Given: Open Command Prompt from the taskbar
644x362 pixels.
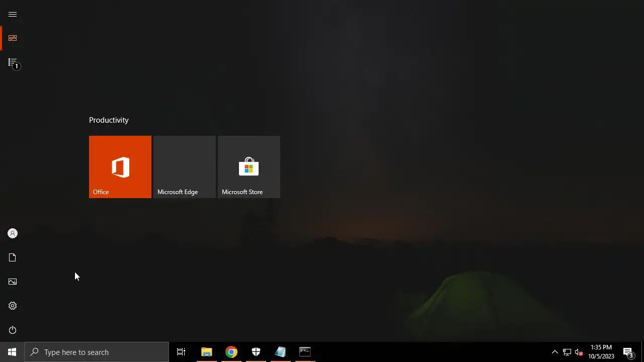Looking at the screenshot, I should (x=305, y=352).
